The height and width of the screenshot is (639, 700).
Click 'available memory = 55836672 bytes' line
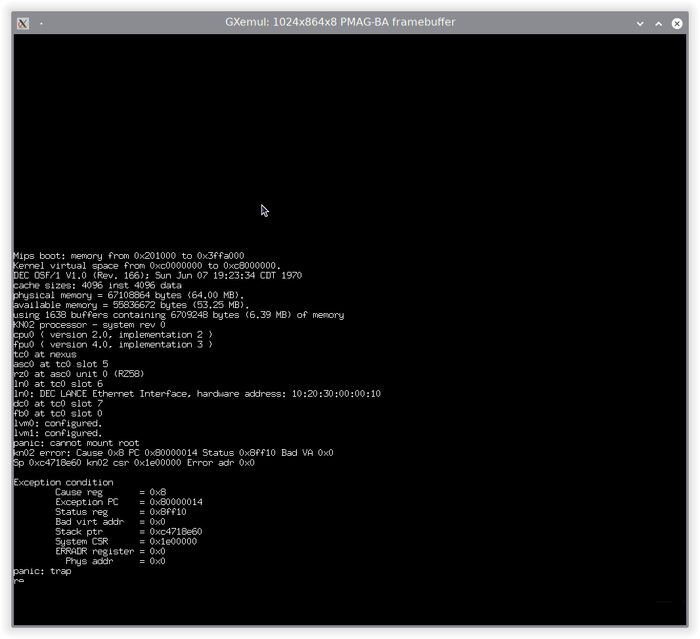[131, 305]
